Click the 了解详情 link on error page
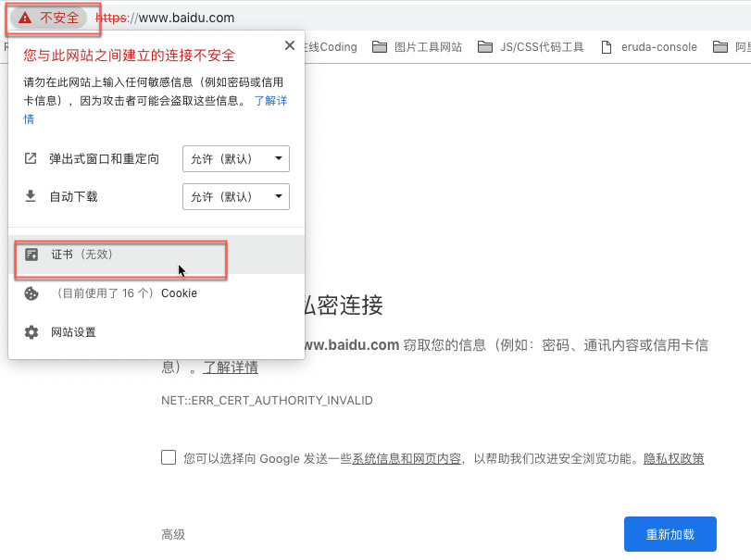 (x=231, y=367)
